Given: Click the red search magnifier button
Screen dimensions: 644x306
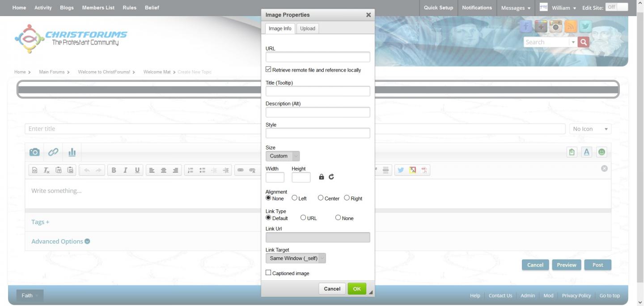Looking at the screenshot, I should coord(583,42).
